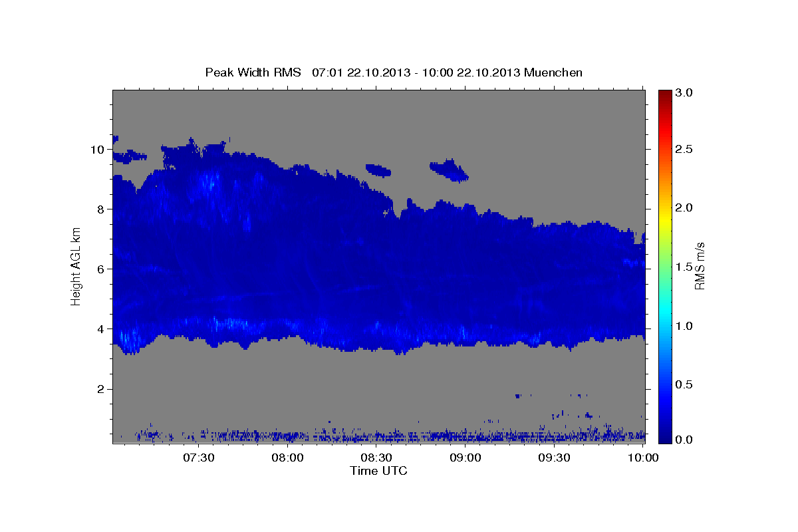Click the 'RMS m/s' colorbar label

pyautogui.click(x=700, y=266)
